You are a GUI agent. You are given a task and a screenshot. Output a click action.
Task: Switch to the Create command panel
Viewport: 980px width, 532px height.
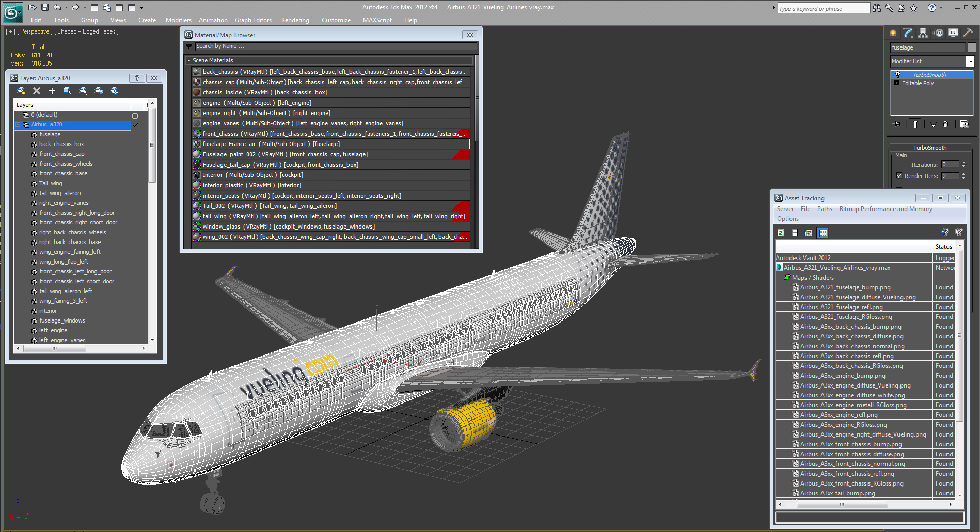coord(893,33)
